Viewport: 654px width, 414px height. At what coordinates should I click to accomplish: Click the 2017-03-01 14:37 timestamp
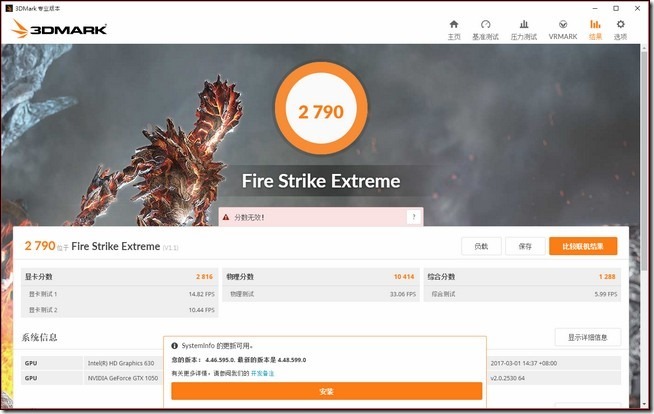click(523, 363)
